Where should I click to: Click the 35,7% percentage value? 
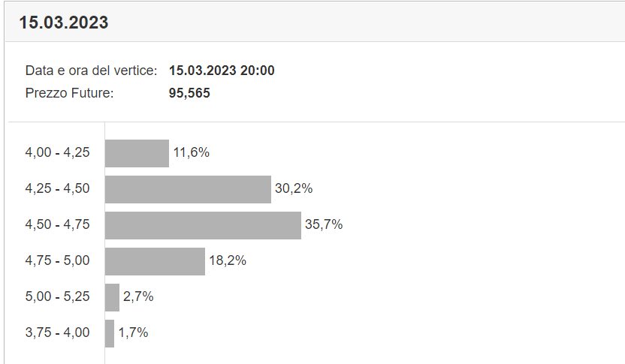[x=324, y=224]
